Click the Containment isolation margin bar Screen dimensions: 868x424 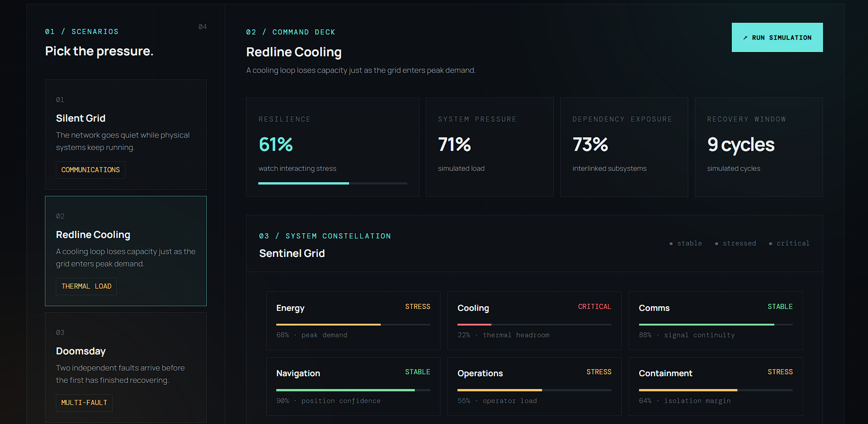pos(716,390)
